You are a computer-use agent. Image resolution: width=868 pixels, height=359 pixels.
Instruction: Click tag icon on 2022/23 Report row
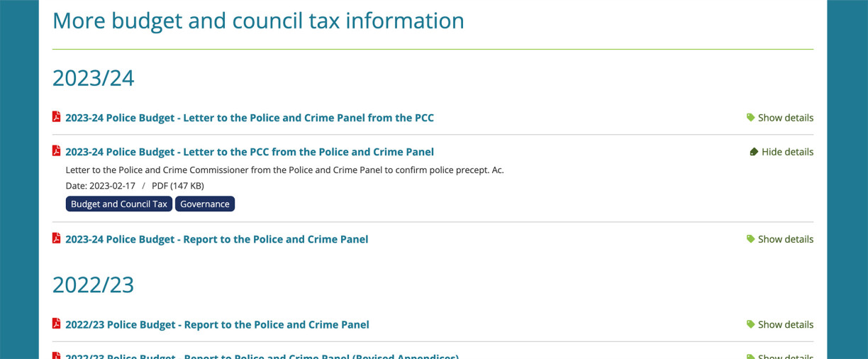(750, 324)
